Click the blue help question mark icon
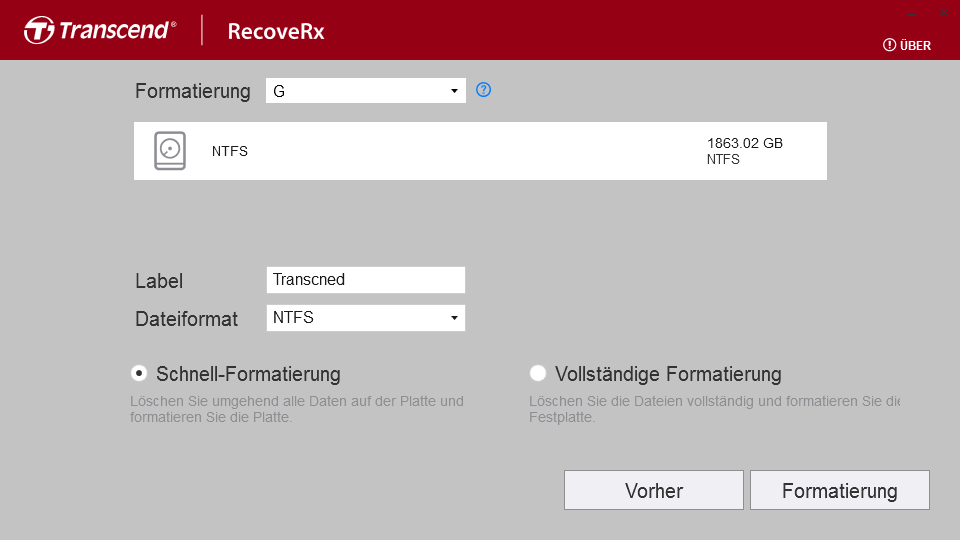This screenshot has width=960, height=540. [x=483, y=90]
